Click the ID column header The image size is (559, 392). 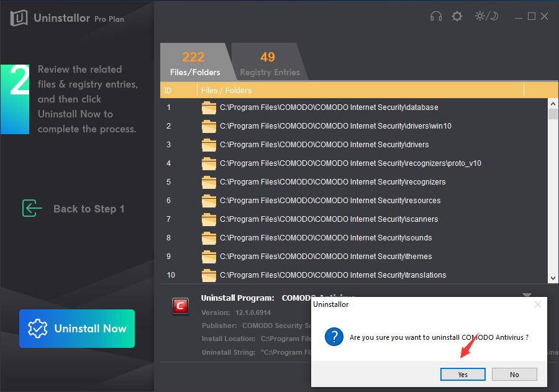(178, 90)
